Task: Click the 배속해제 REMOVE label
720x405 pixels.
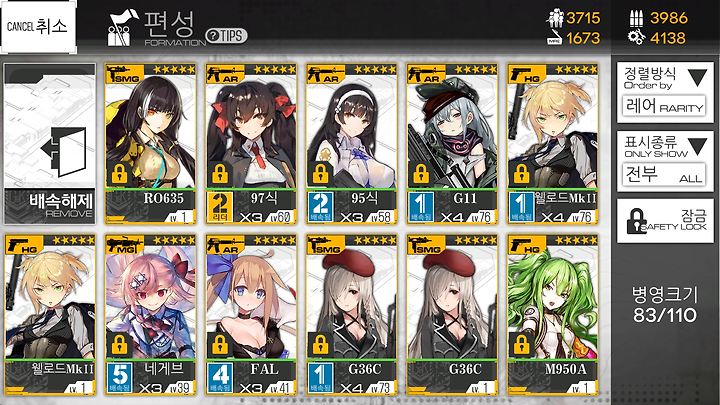Action: 61,205
